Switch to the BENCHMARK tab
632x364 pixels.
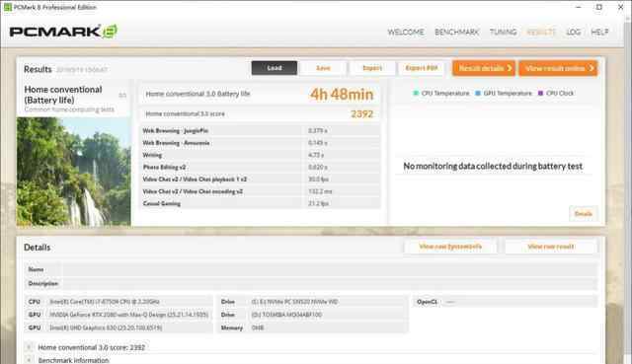coord(456,32)
